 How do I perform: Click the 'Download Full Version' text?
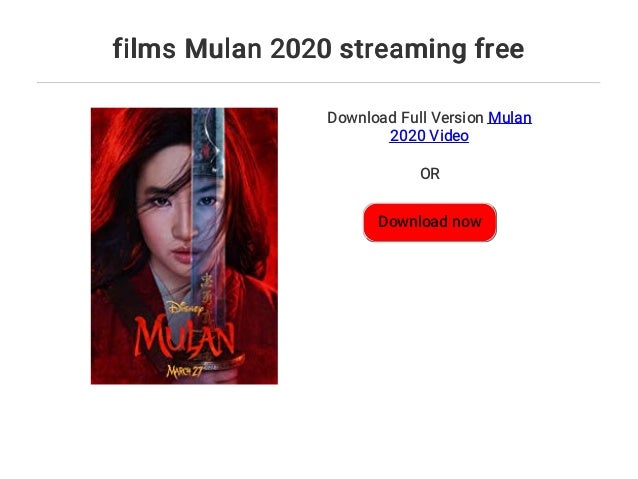[x=405, y=118]
